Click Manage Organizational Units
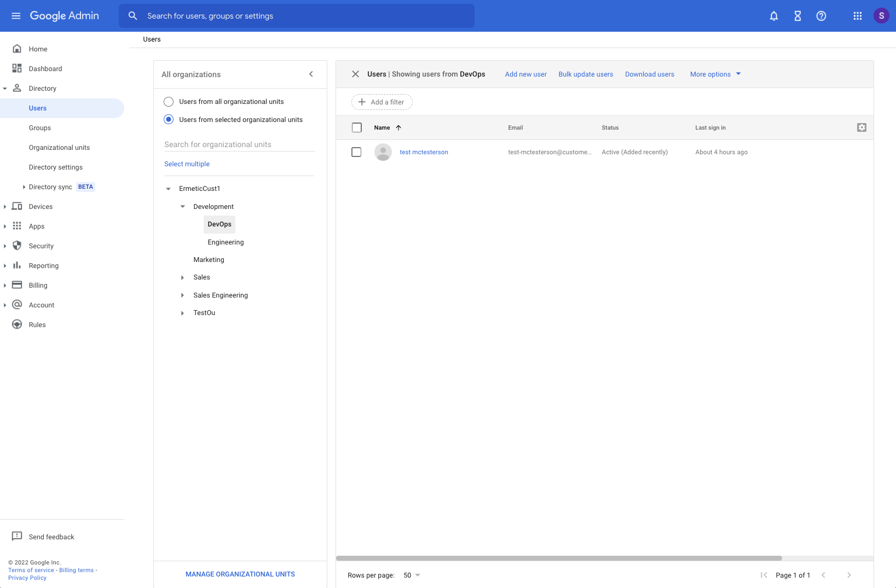896x588 pixels. pos(240,574)
